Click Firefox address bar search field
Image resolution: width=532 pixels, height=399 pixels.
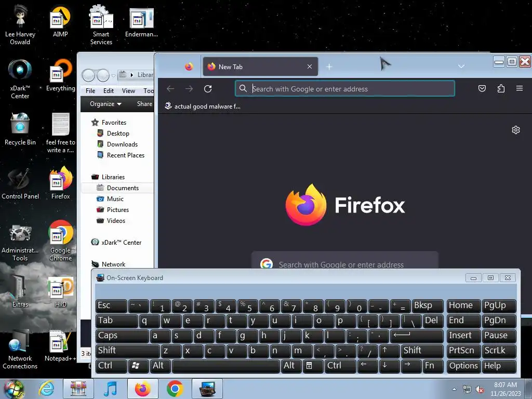point(345,88)
